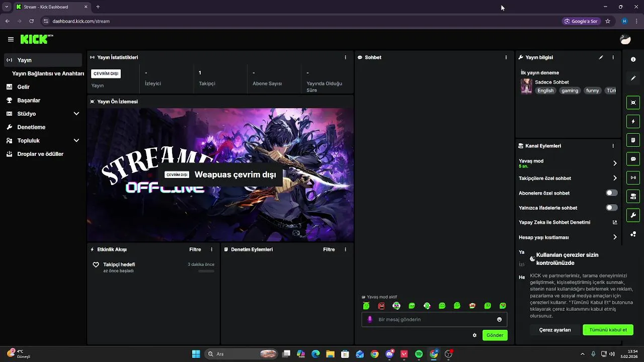
Task: Open Etkinlik Akışı three-dot menu
Action: coord(211,249)
